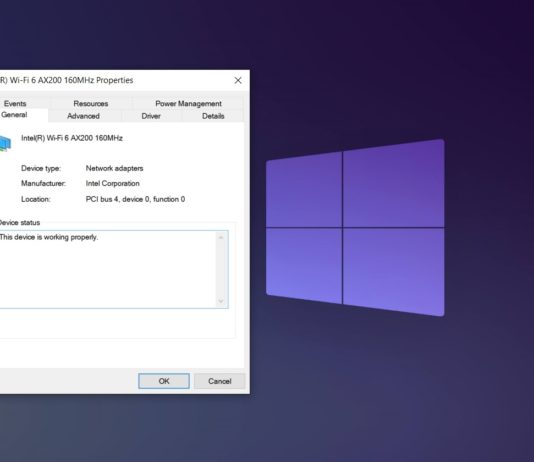The width and height of the screenshot is (534, 462).
Task: Click the 'Device type:' label
Action: (x=41, y=168)
